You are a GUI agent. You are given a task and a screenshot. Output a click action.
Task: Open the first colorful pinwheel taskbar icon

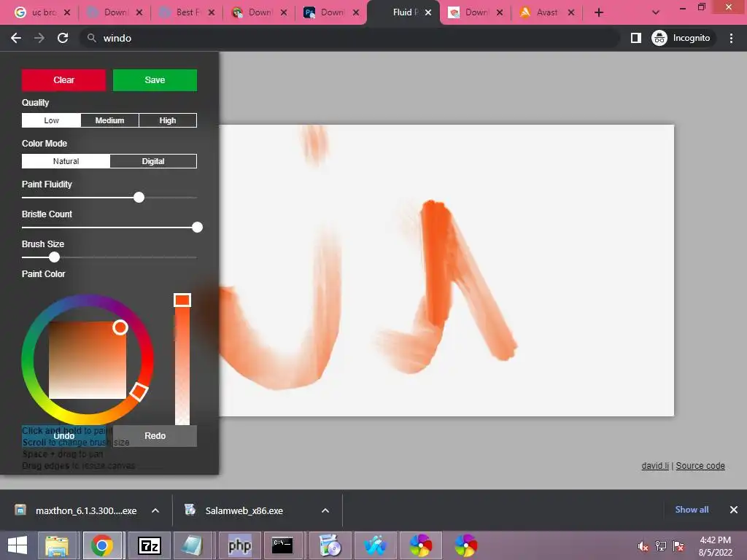[x=421, y=545]
